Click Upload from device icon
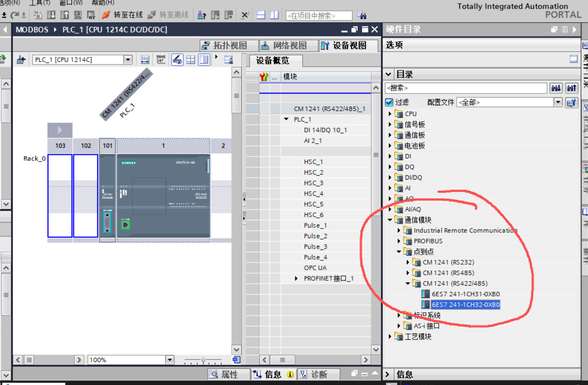This screenshot has width=588, height=385. pos(65,15)
